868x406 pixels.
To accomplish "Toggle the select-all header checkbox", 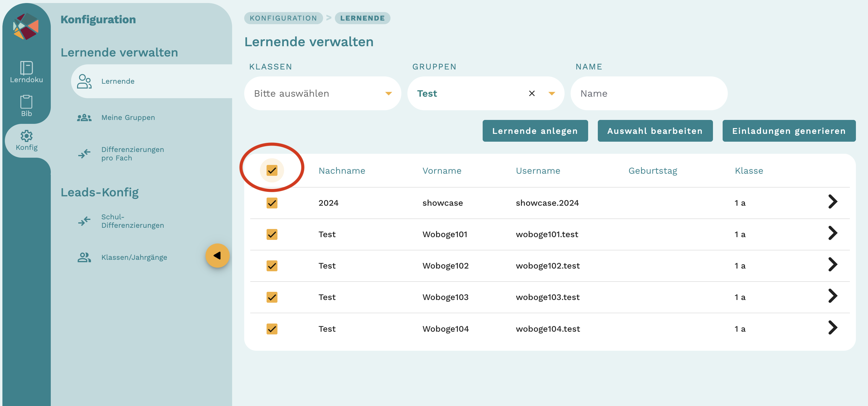I will click(272, 170).
